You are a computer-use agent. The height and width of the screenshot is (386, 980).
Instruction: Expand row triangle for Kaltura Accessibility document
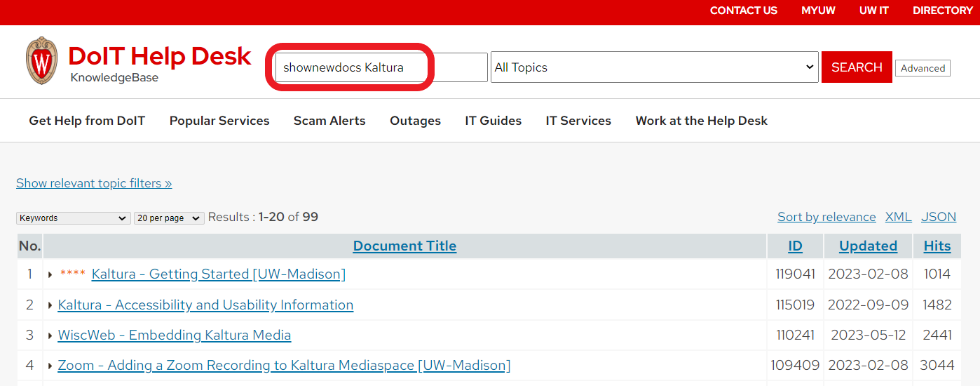50,305
